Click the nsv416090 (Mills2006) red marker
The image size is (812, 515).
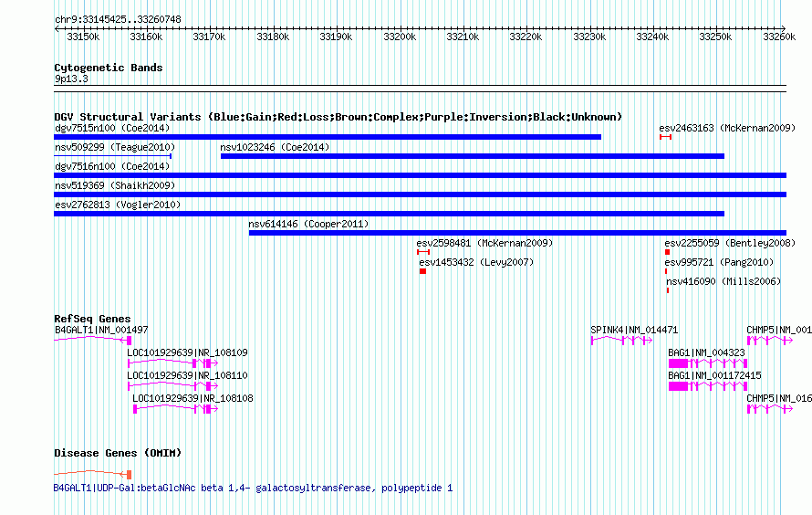(668, 290)
